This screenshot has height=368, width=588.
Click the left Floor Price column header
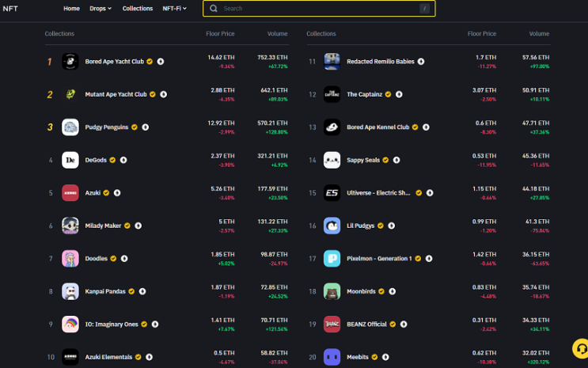pos(220,34)
